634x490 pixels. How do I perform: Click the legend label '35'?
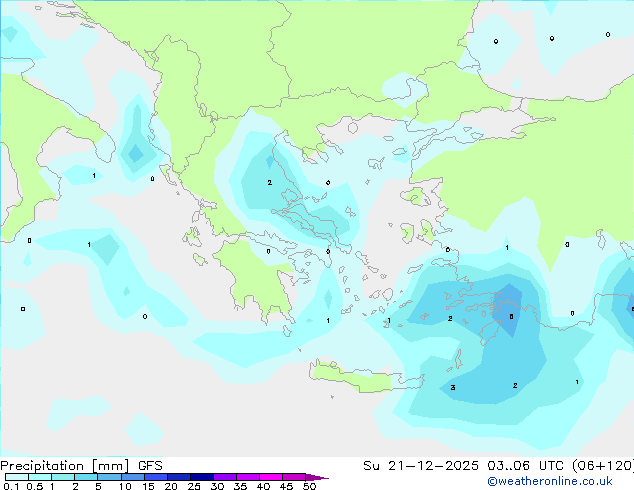[x=240, y=486]
